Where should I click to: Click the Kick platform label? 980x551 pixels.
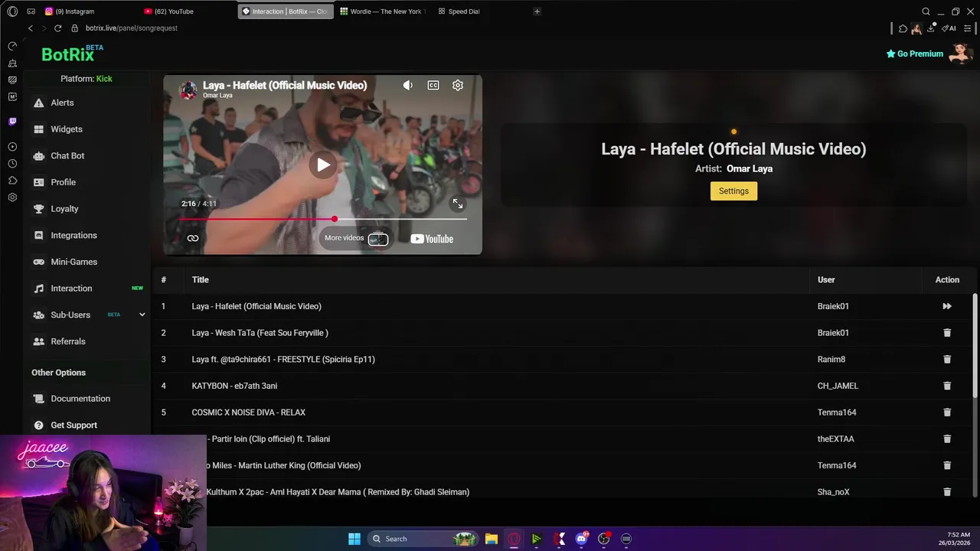pos(104,79)
